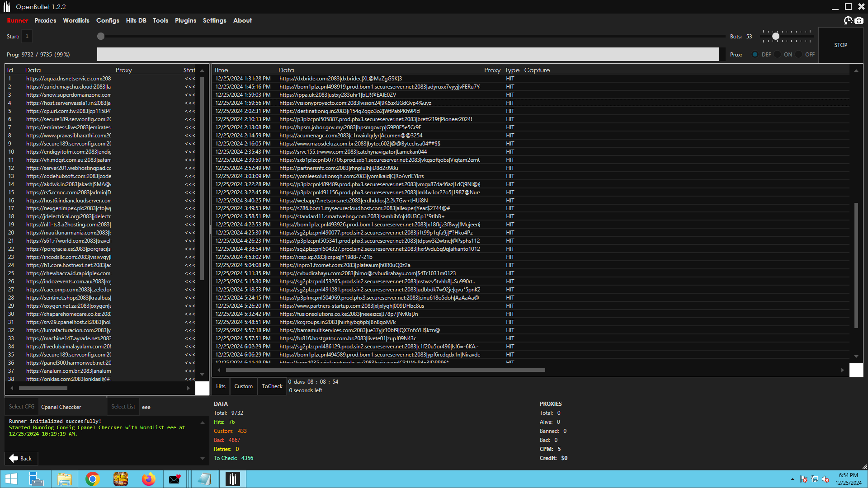Open File Explorer folder icon in taskbar

pyautogui.click(x=65, y=479)
